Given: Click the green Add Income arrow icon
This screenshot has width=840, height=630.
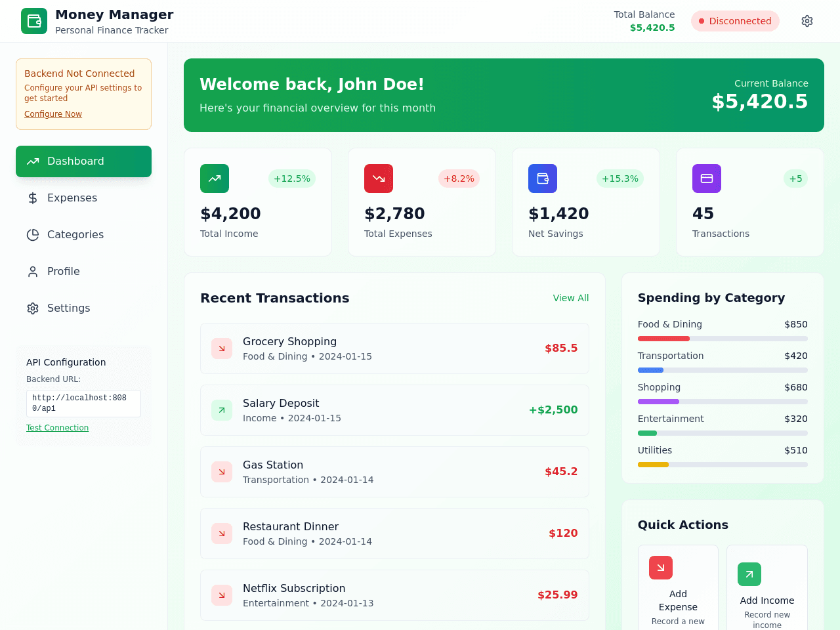Looking at the screenshot, I should (749, 574).
